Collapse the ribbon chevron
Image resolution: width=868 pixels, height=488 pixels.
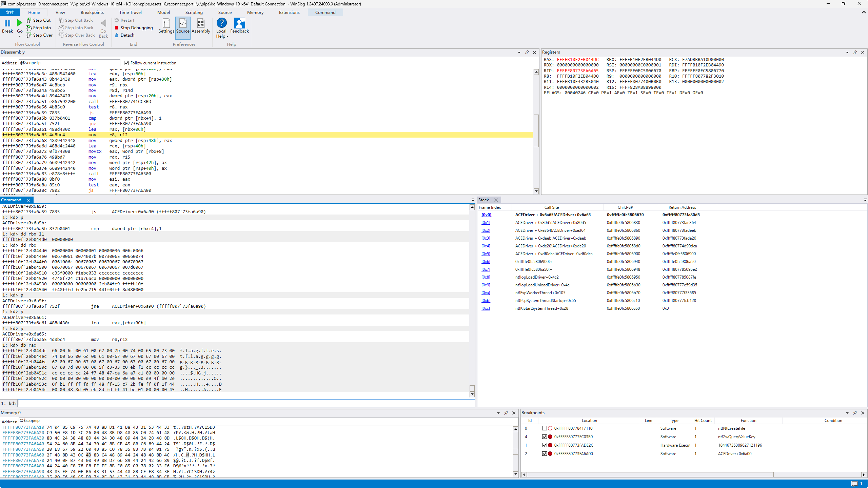click(864, 12)
